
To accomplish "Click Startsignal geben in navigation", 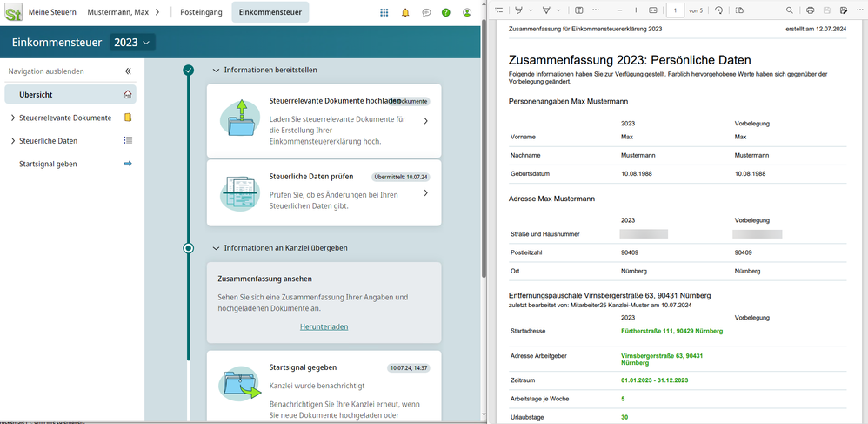I will [x=50, y=163].
